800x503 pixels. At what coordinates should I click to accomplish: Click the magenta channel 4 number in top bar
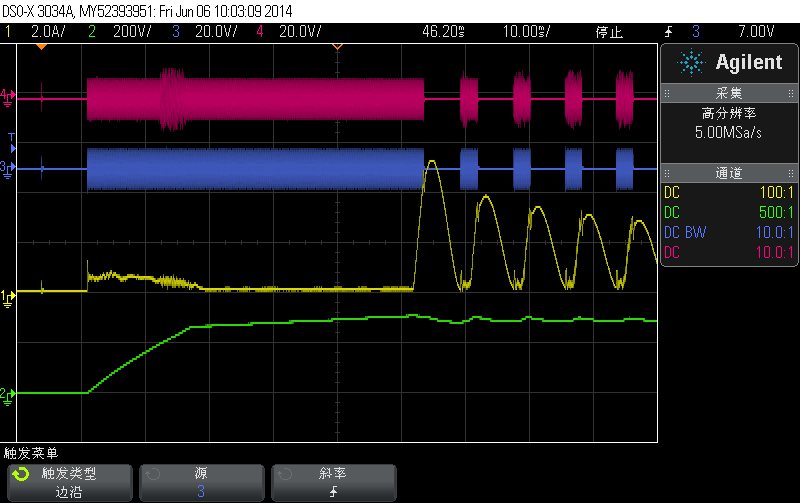(x=260, y=32)
